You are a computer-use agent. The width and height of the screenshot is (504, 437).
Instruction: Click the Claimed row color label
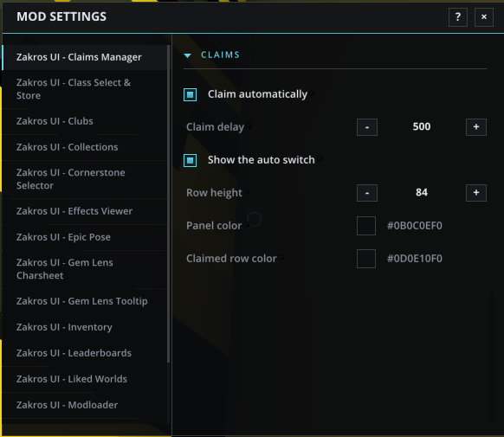tap(231, 259)
